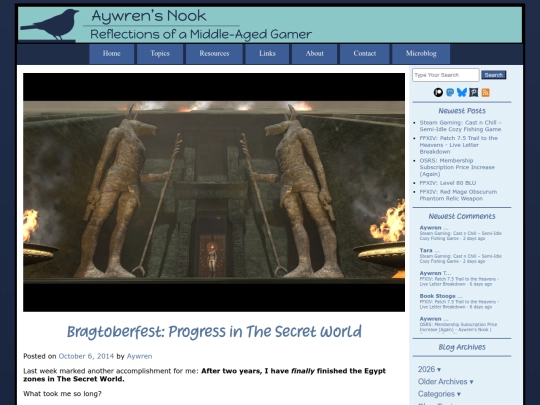Image resolution: width=540 pixels, height=405 pixels.
Task: Open the Microblog menu item
Action: (x=421, y=54)
